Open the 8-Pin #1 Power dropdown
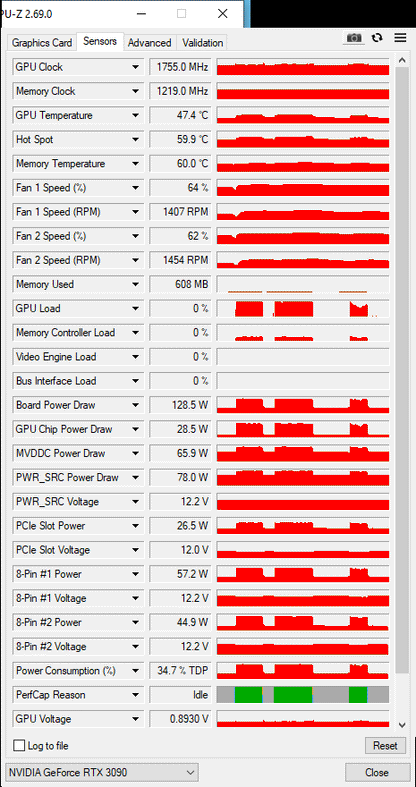The width and height of the screenshot is (416, 787). 135,574
